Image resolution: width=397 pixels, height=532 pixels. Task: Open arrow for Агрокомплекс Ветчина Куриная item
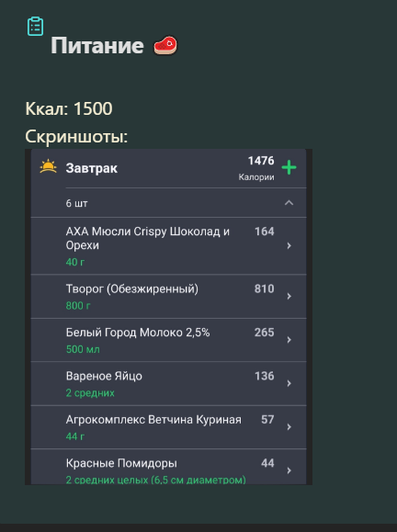point(289,427)
